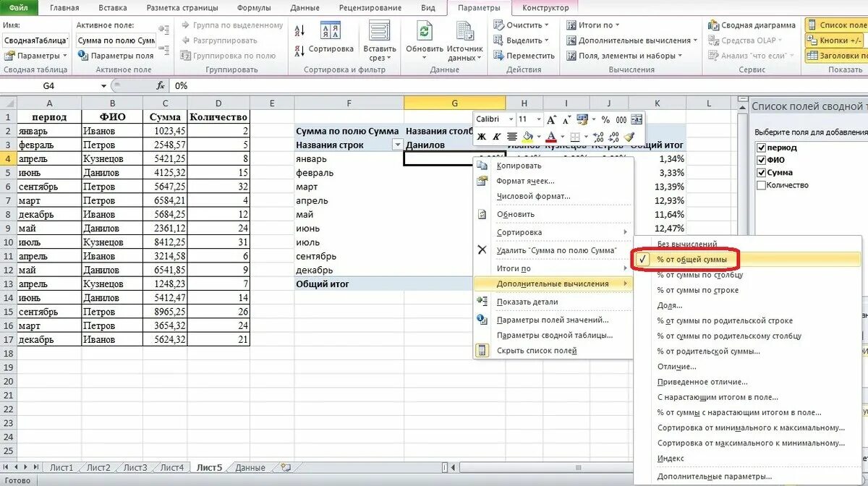Switch to the Формулы ribbon tab
This screenshot has height=486, width=868.
point(254,8)
